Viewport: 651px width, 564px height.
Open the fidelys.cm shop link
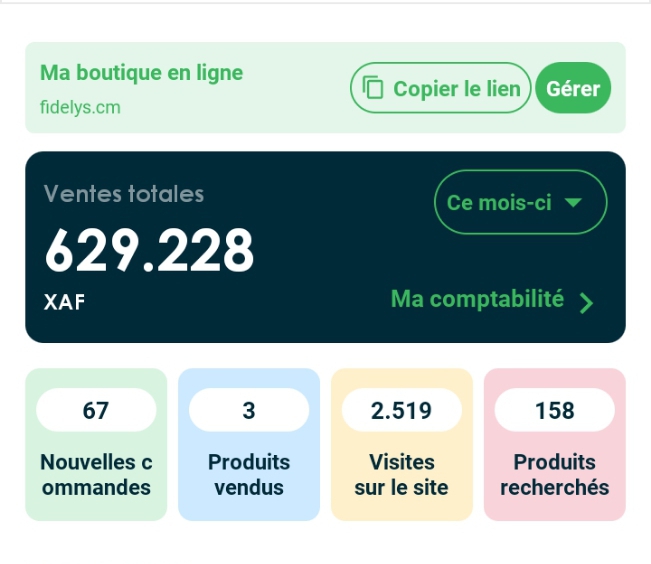(80, 108)
